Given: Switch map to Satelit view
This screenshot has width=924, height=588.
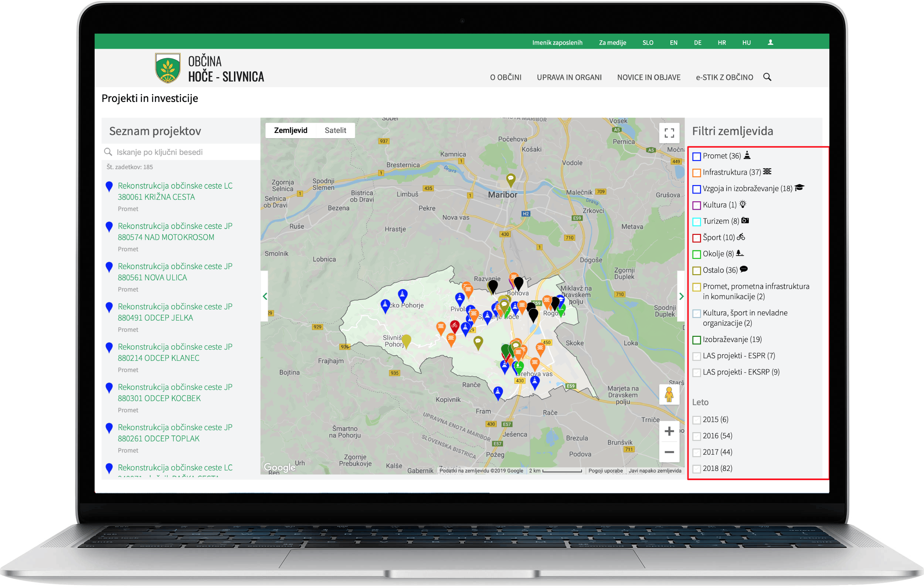Looking at the screenshot, I should 335,130.
